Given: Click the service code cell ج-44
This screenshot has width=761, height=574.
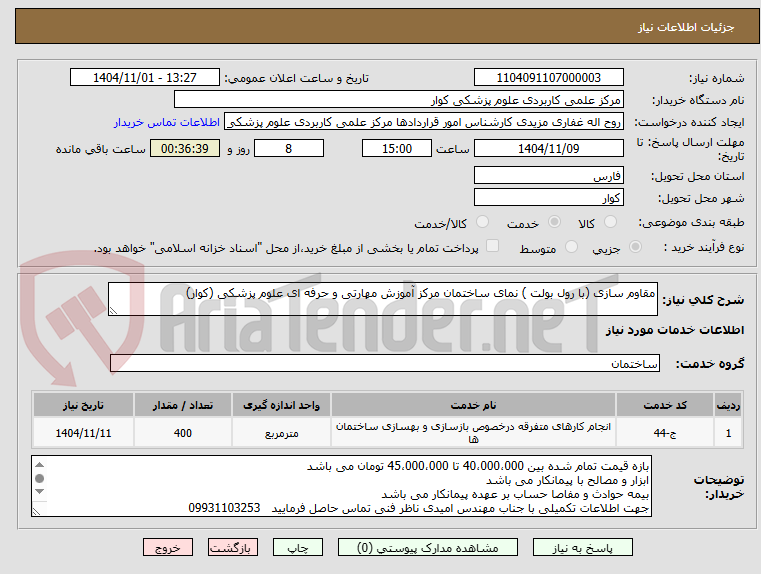Looking at the screenshot, I should (x=665, y=432).
